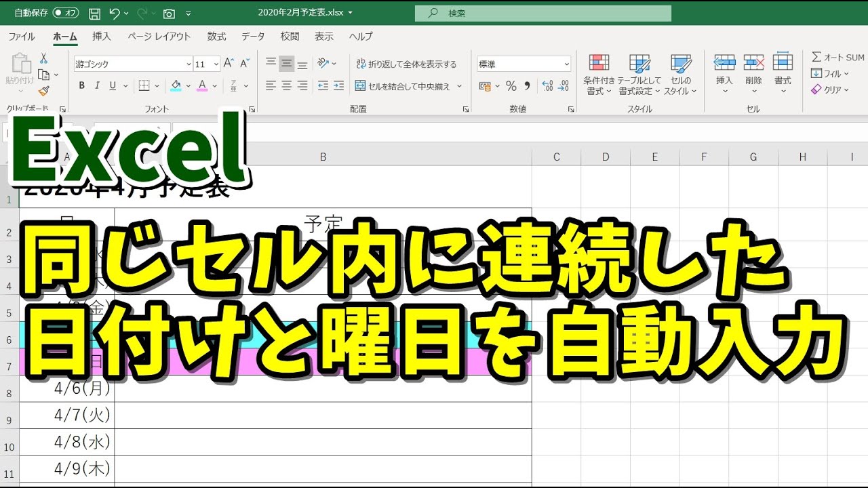Open the フォント group dialog launcher

click(x=252, y=108)
